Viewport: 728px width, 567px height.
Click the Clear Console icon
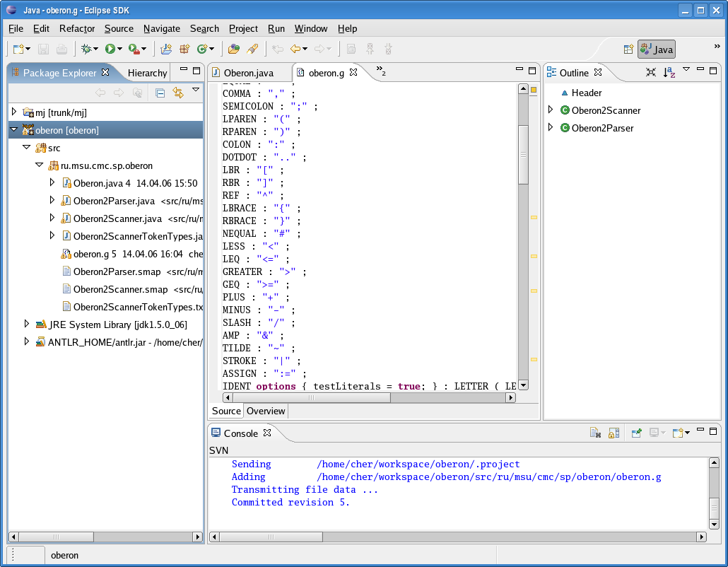coord(595,433)
